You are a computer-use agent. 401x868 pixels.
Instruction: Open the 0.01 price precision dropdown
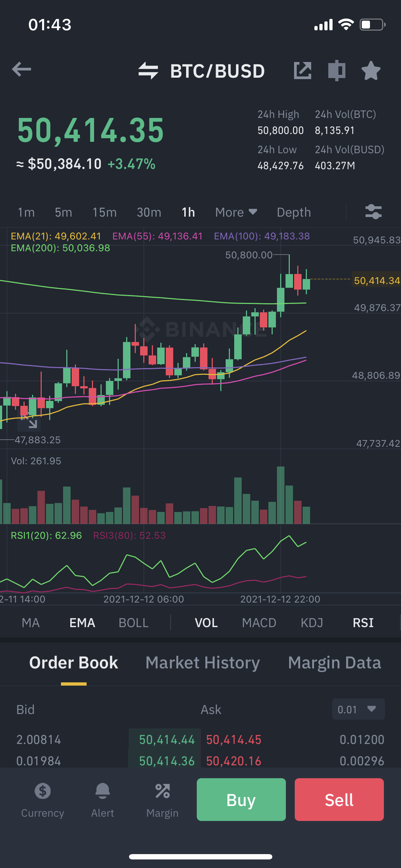click(358, 709)
